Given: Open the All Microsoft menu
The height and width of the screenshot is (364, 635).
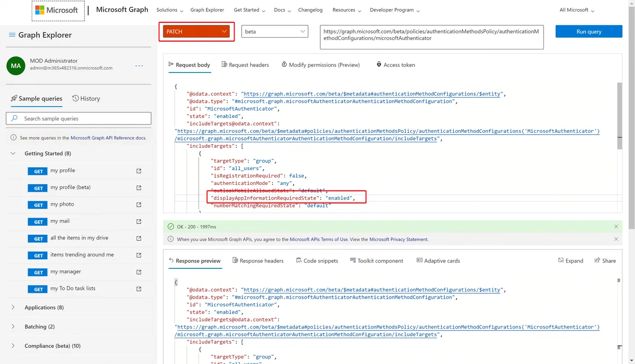Looking at the screenshot, I should click(x=577, y=10).
